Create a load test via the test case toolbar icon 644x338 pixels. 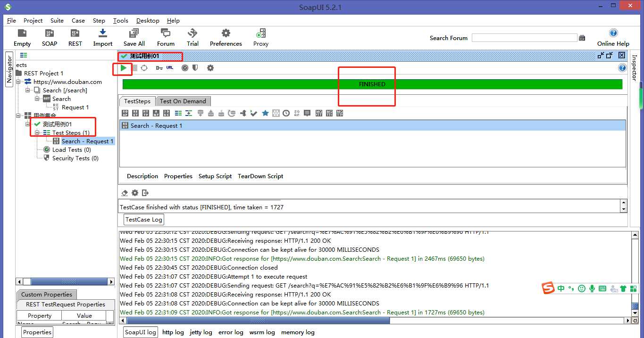[185, 68]
